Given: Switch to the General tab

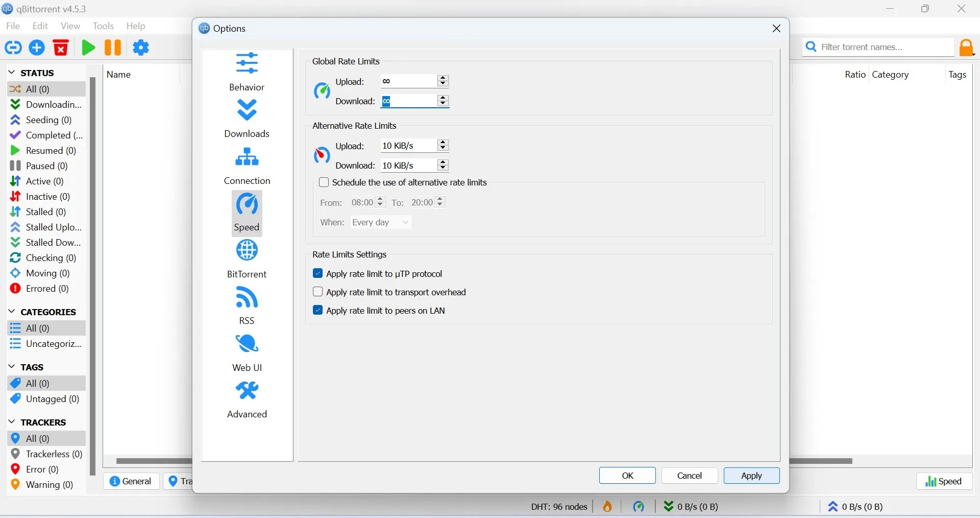Looking at the screenshot, I should click(x=131, y=481).
